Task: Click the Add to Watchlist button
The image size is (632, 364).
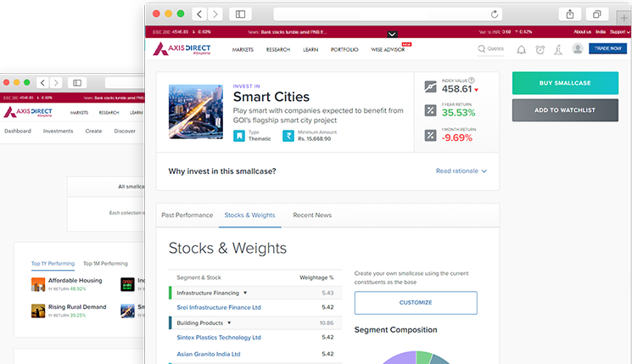Action: 565,110
